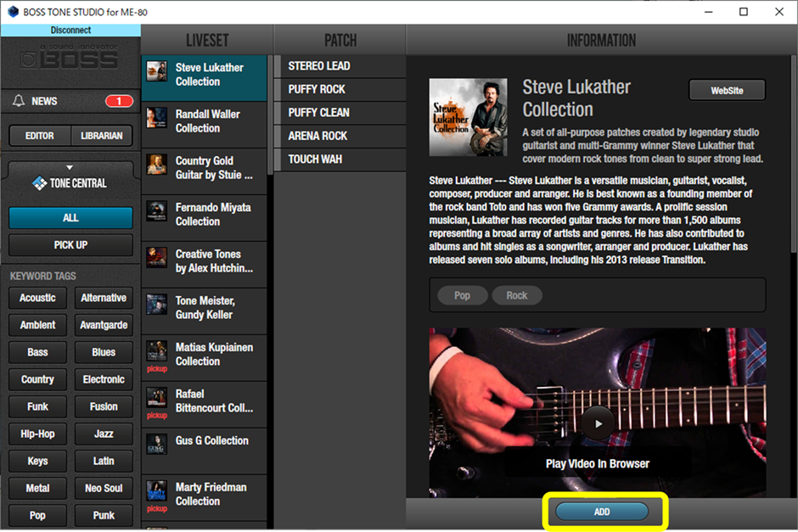This screenshot has width=798, height=532.
Task: Filter by the Hip-Hop tag
Action: click(x=37, y=434)
